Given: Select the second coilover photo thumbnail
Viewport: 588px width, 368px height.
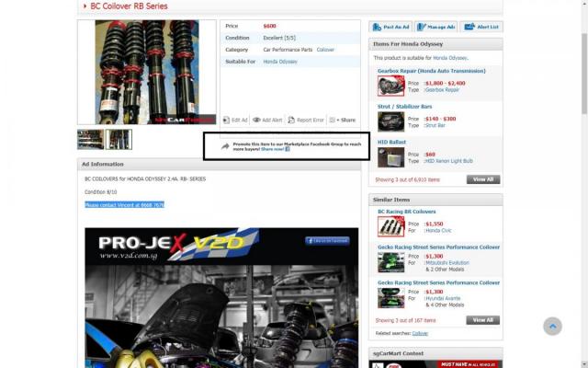Looking at the screenshot, I should pos(119,139).
